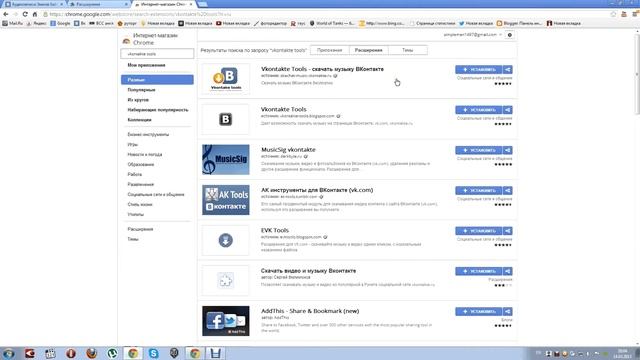Click the share icon for EVK Tools
Image resolution: width=640 pixels, height=360 pixels.
point(507,231)
